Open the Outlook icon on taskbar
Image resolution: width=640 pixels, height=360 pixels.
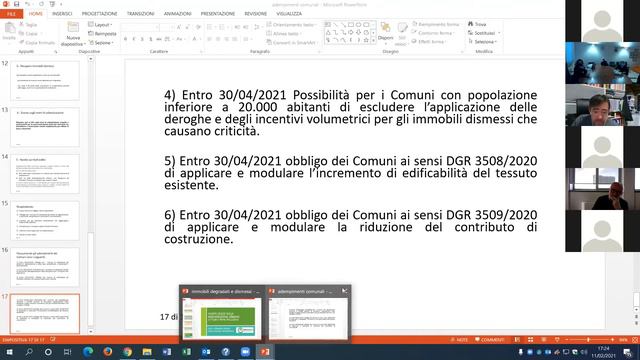coord(206,352)
